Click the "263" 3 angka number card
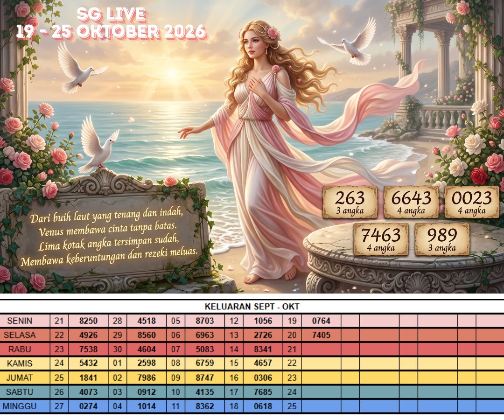 tap(350, 202)
